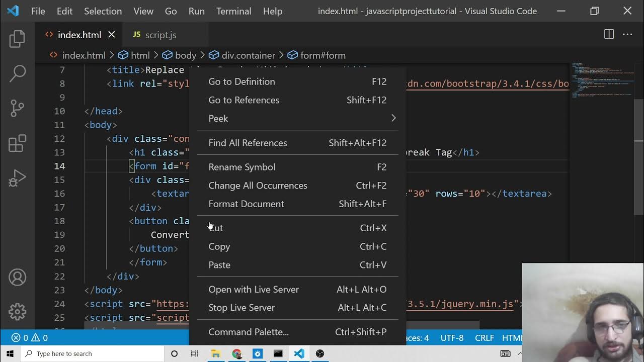
Task: Choose Open with Live Server
Action: 254,289
